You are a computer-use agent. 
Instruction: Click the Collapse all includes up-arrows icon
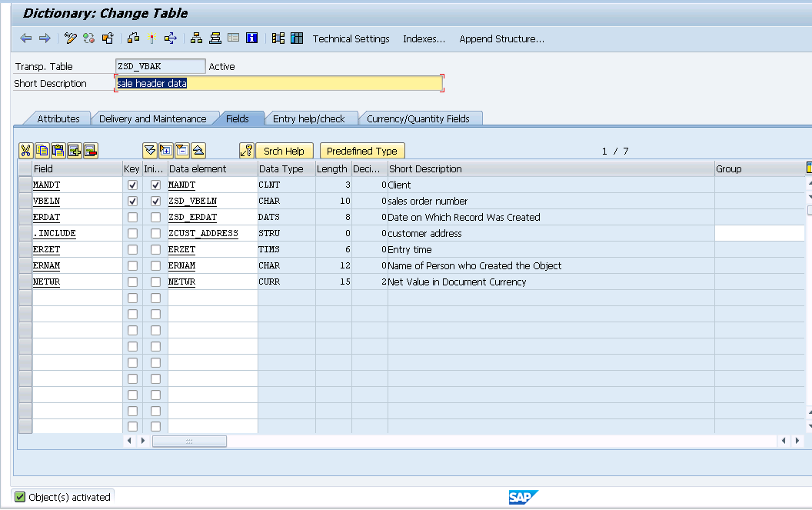point(198,151)
